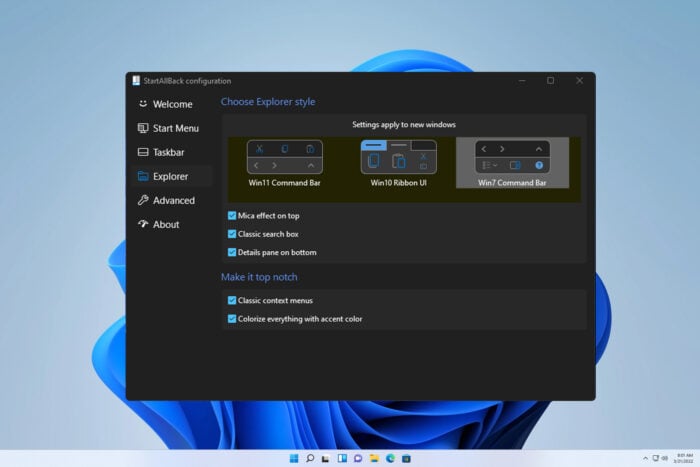Click the StartAllBack title bar app icon

click(x=136, y=80)
